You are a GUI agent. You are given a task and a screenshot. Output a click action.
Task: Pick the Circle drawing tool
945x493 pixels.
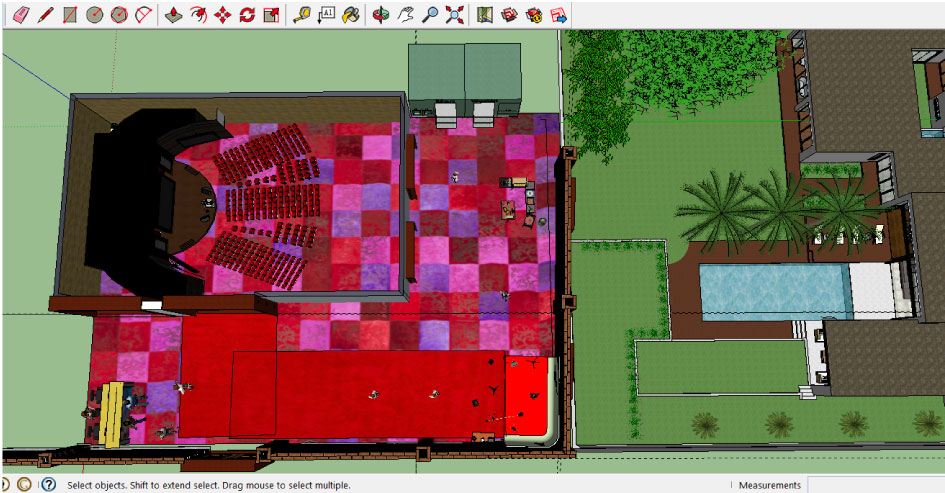(95, 14)
